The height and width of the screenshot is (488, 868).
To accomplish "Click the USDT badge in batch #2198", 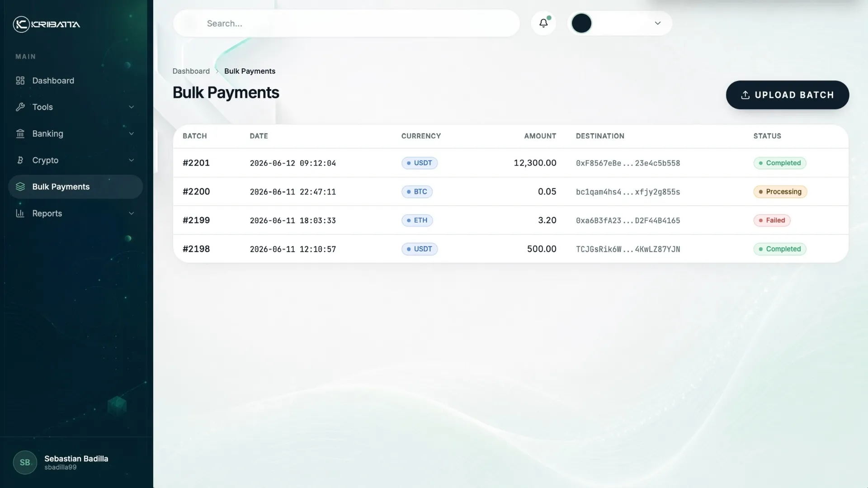I will [x=420, y=249].
